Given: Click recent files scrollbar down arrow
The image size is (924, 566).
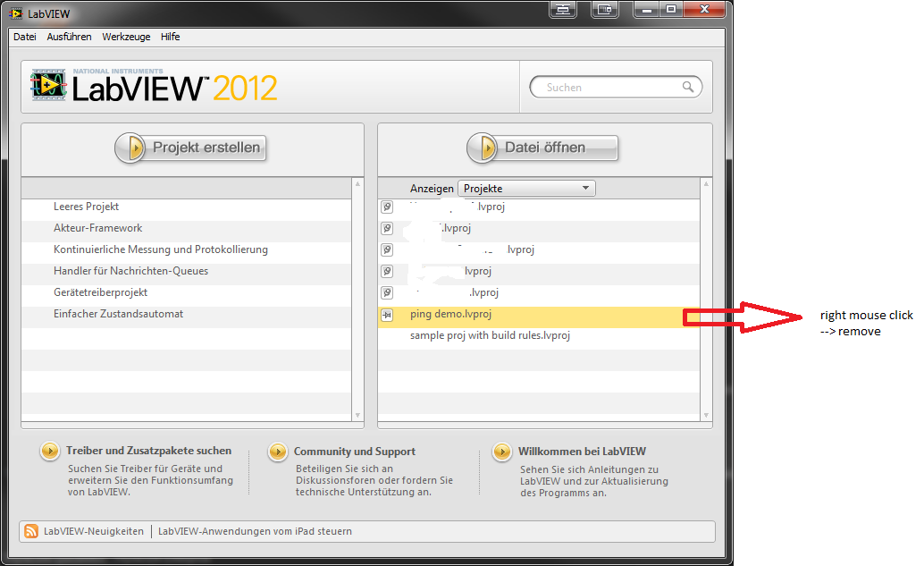Looking at the screenshot, I should pyautogui.click(x=706, y=415).
